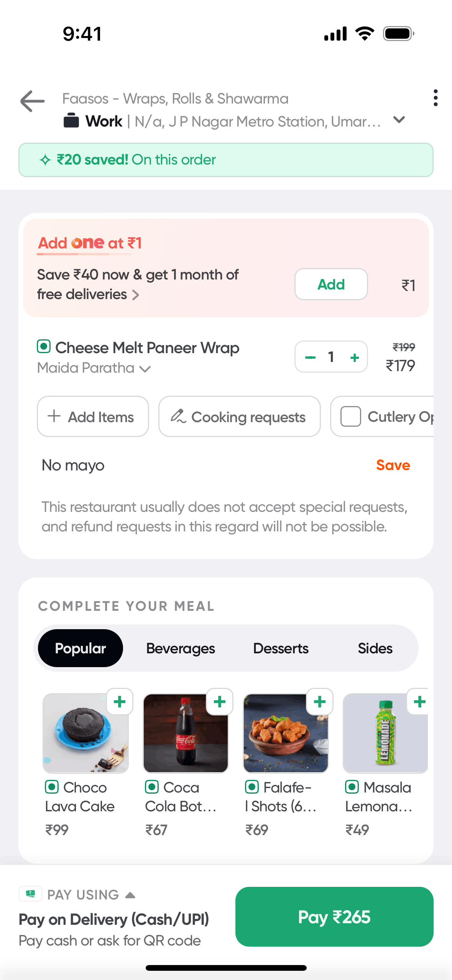Save the cooking request note
This screenshot has width=452, height=980.
coord(393,465)
